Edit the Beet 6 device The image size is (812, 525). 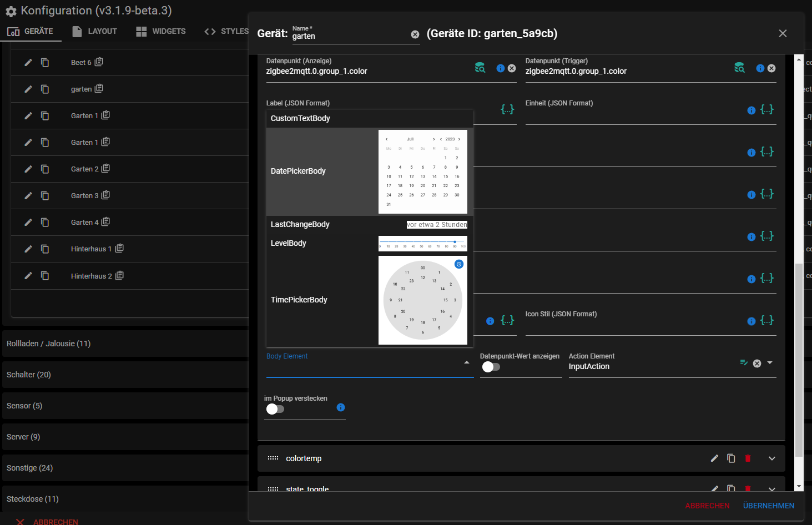click(x=28, y=63)
